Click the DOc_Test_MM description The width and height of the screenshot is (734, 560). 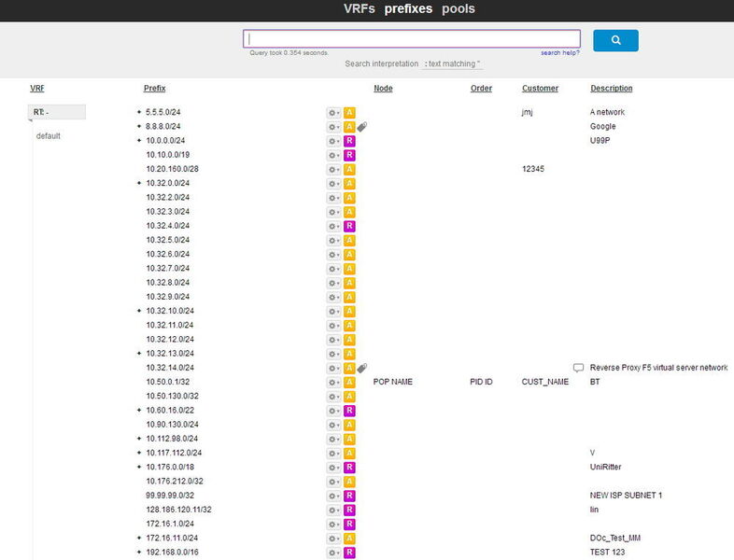[615, 538]
